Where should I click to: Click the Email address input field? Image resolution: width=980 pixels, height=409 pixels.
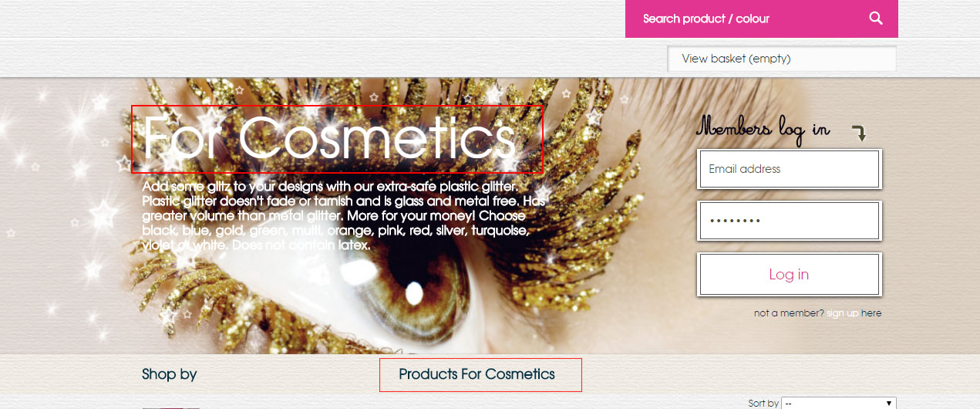[x=789, y=169]
